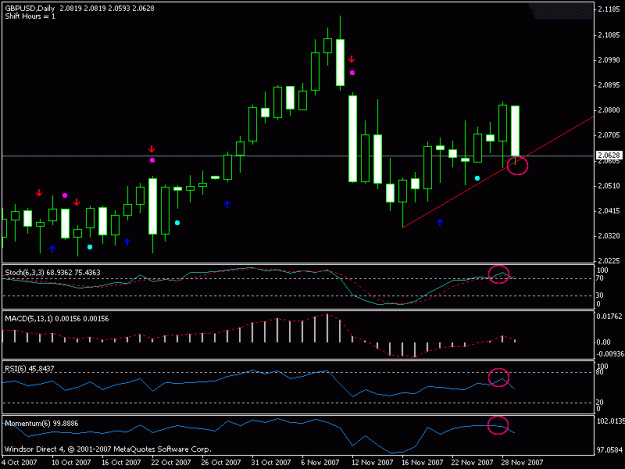
Task: Select the 2.0990 price axis label
Action: (x=609, y=60)
